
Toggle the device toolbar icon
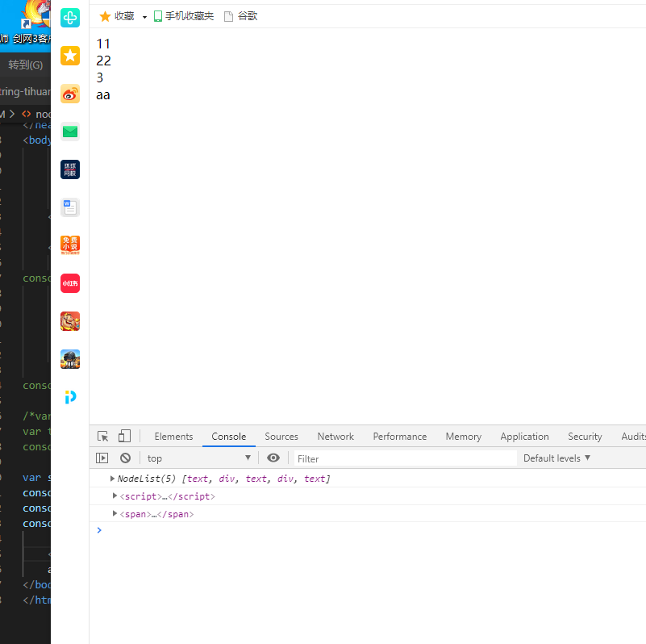[124, 437]
